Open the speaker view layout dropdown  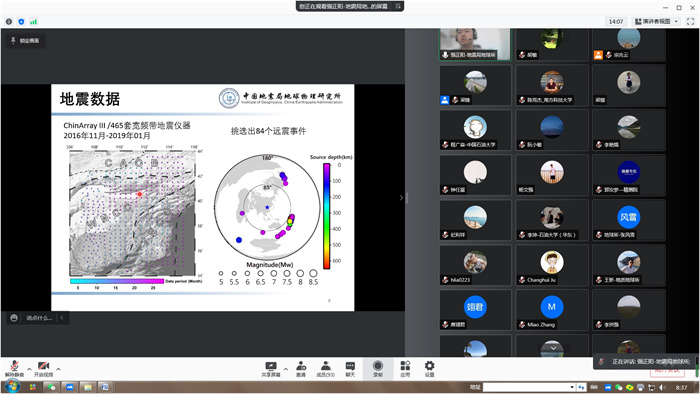pyautogui.click(x=657, y=21)
